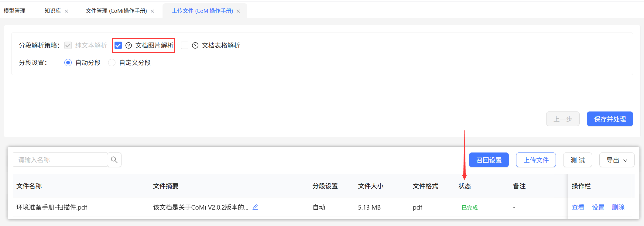The height and width of the screenshot is (226, 644).
Task: Focus the 请输入名称 search field
Action: click(60, 160)
